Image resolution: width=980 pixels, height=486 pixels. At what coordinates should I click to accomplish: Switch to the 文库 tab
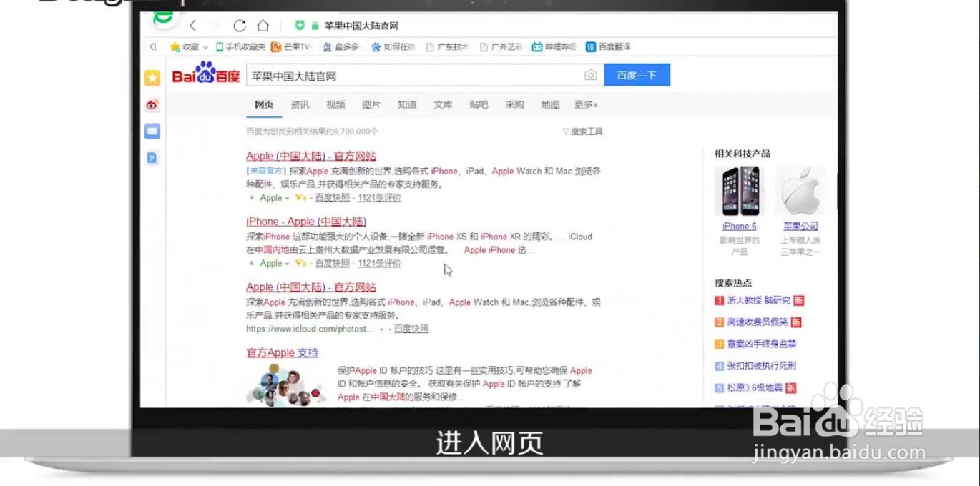(x=443, y=105)
